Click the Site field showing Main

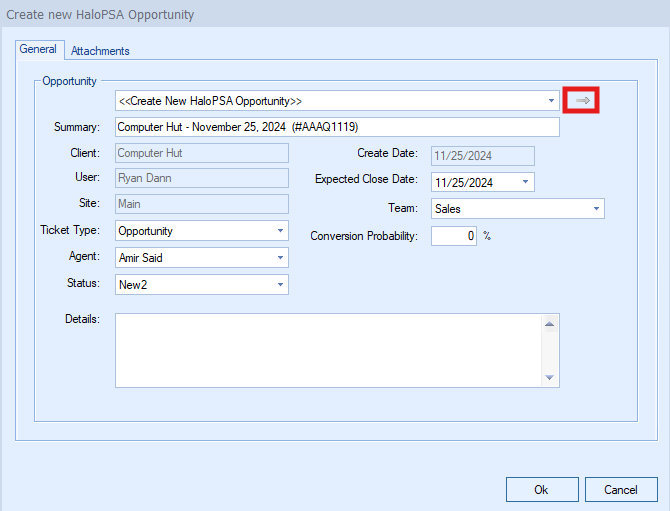[202, 204]
